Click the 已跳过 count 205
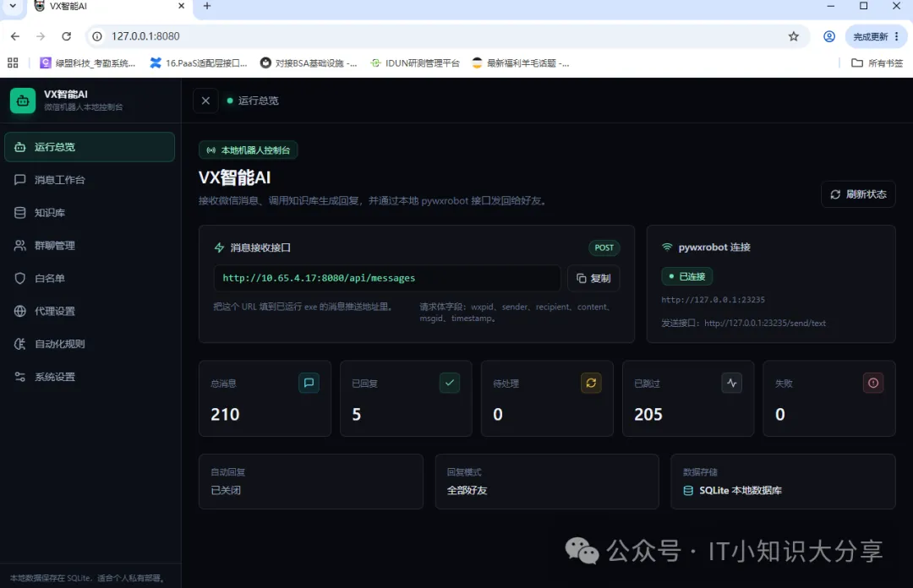The width and height of the screenshot is (913, 588). click(648, 415)
